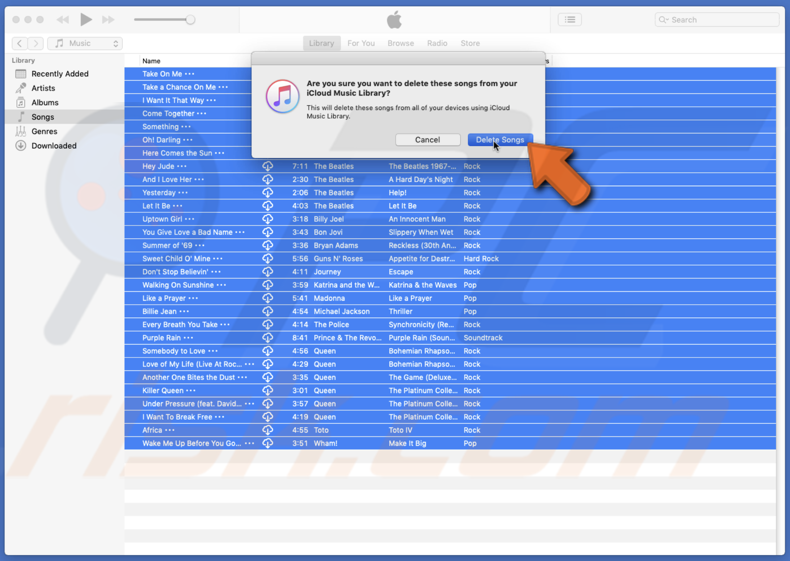Click cloud download icon for Yesterday
Viewport: 790px width, 561px height.
(268, 193)
